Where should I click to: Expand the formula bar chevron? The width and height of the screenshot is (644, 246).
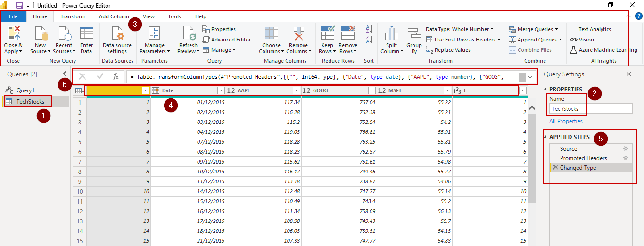(x=531, y=76)
